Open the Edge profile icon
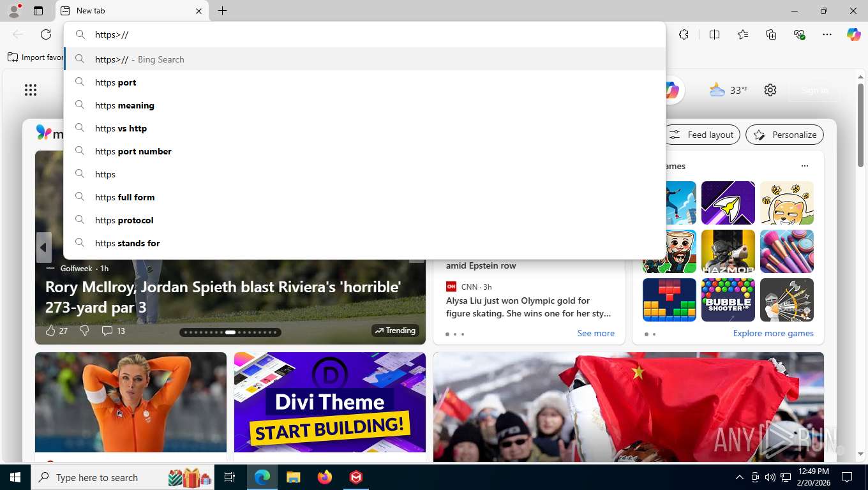The height and width of the screenshot is (490, 868). click(14, 11)
